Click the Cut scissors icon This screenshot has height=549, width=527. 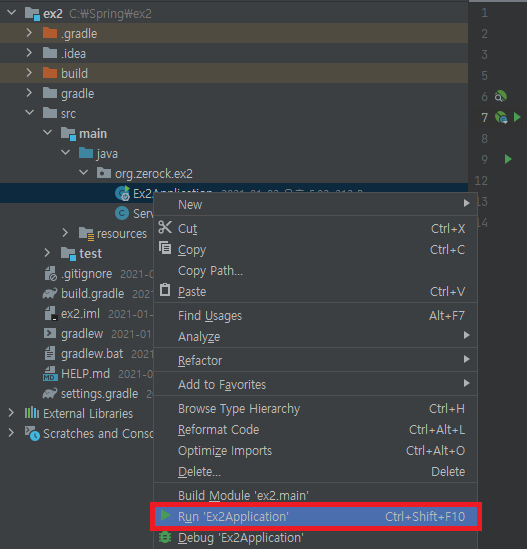(165, 228)
